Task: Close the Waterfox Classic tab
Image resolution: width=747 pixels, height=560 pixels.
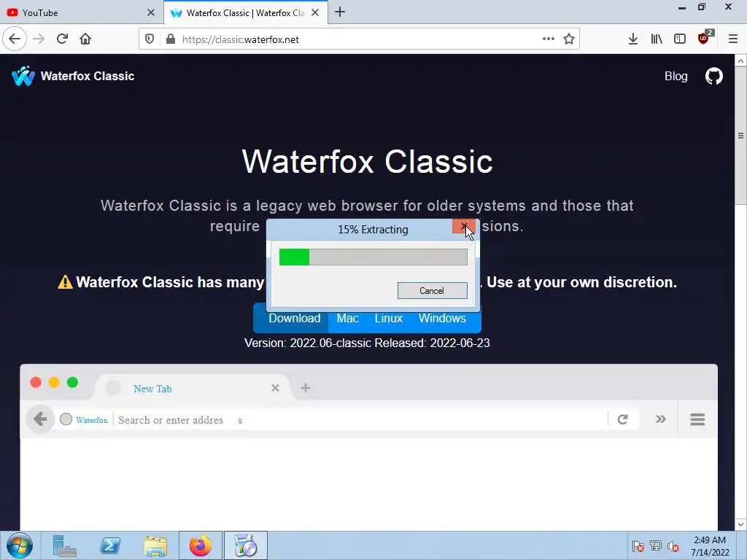Action: point(315,12)
